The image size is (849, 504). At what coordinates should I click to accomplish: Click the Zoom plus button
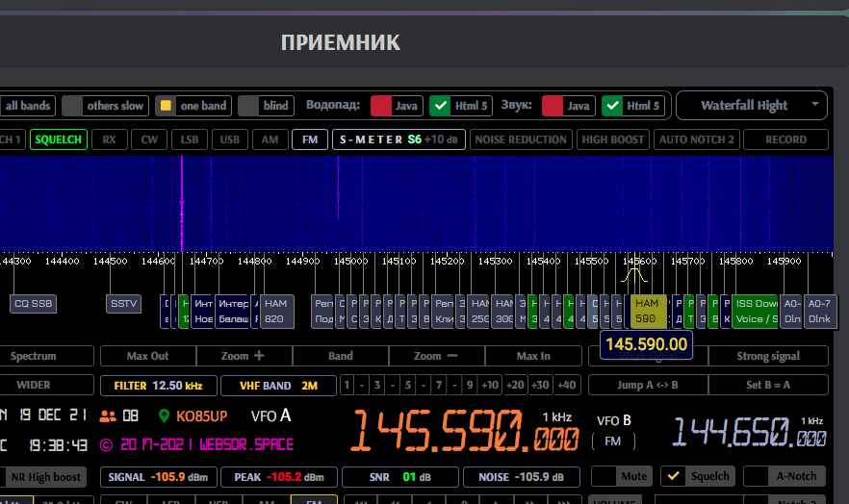coord(243,356)
